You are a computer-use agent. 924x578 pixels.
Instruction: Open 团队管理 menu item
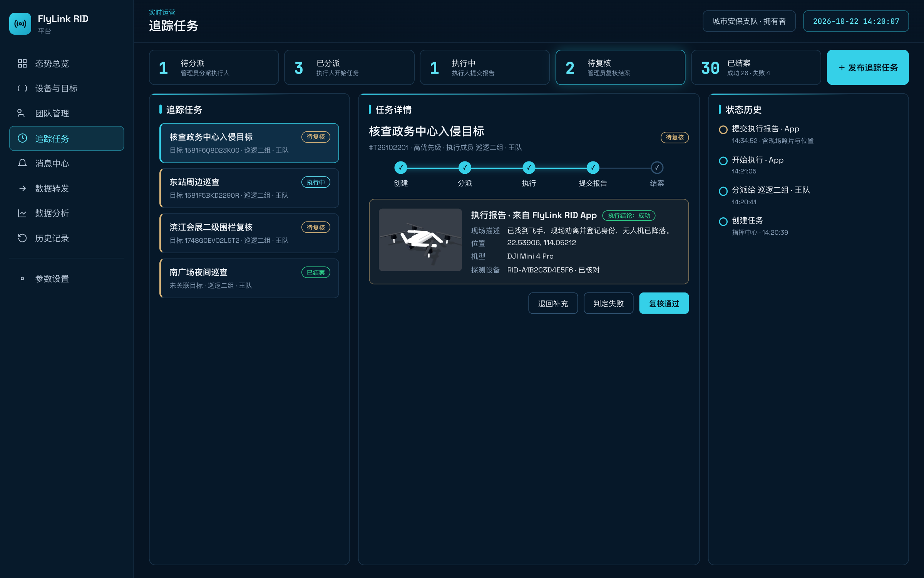[x=67, y=113]
